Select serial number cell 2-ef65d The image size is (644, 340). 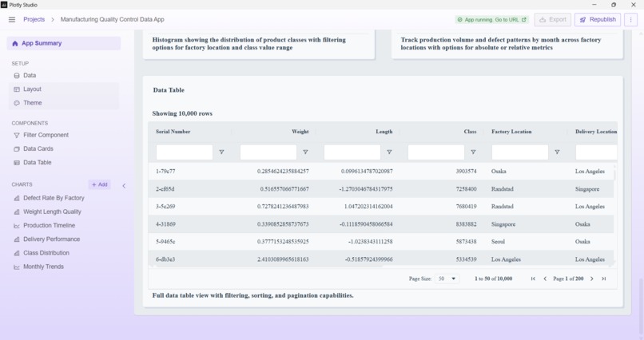pyautogui.click(x=165, y=189)
